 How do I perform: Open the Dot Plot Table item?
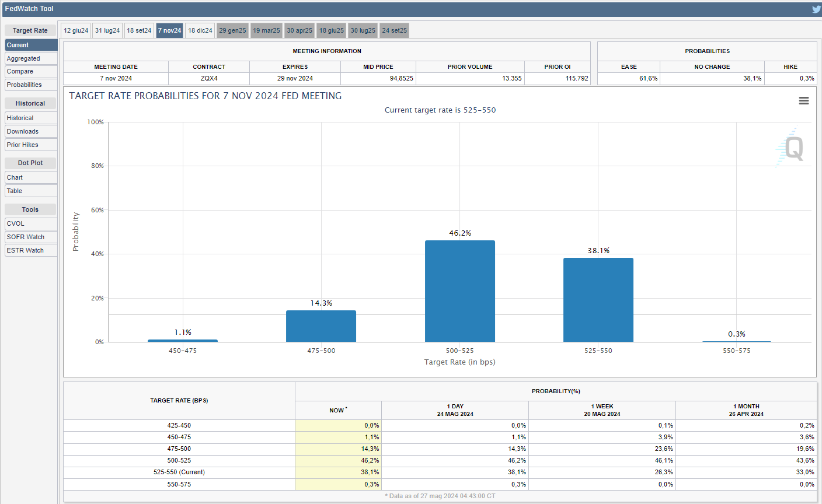(x=31, y=191)
